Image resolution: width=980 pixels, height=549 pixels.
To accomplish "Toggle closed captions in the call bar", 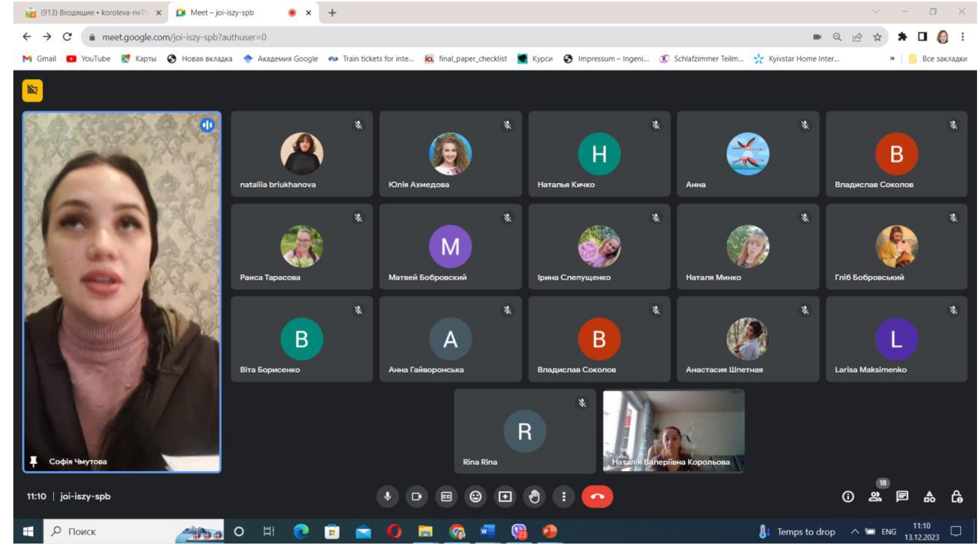I will (x=446, y=497).
